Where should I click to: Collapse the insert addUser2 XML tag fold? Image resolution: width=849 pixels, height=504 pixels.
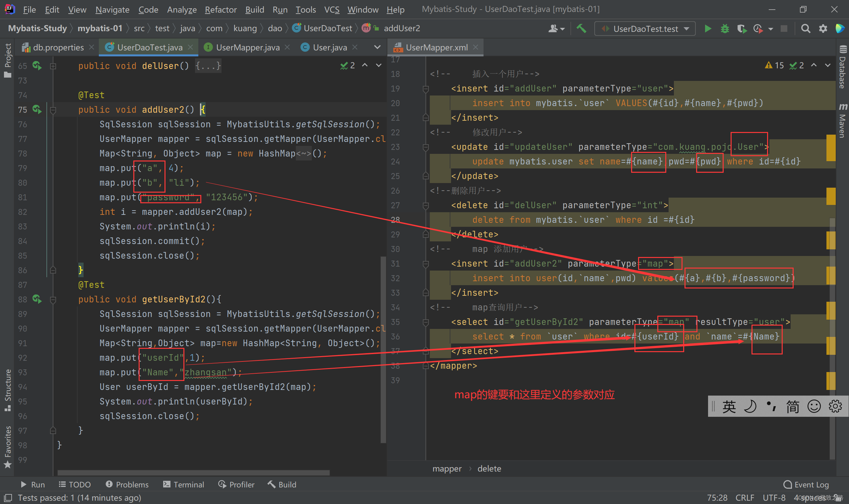point(425,264)
